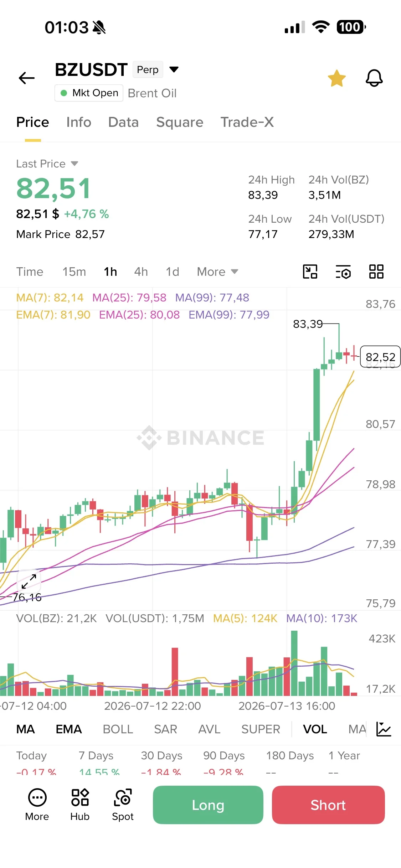Open the multi-chart grid layout icon
The width and height of the screenshot is (401, 868).
click(376, 272)
